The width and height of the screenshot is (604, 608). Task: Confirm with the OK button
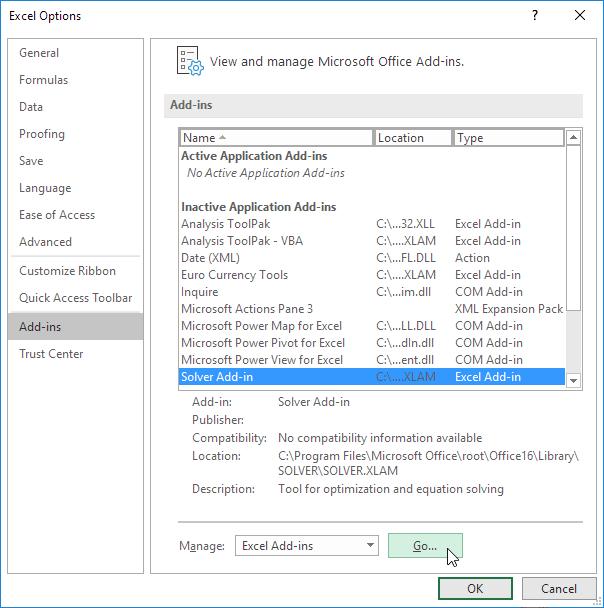pyautogui.click(x=475, y=589)
